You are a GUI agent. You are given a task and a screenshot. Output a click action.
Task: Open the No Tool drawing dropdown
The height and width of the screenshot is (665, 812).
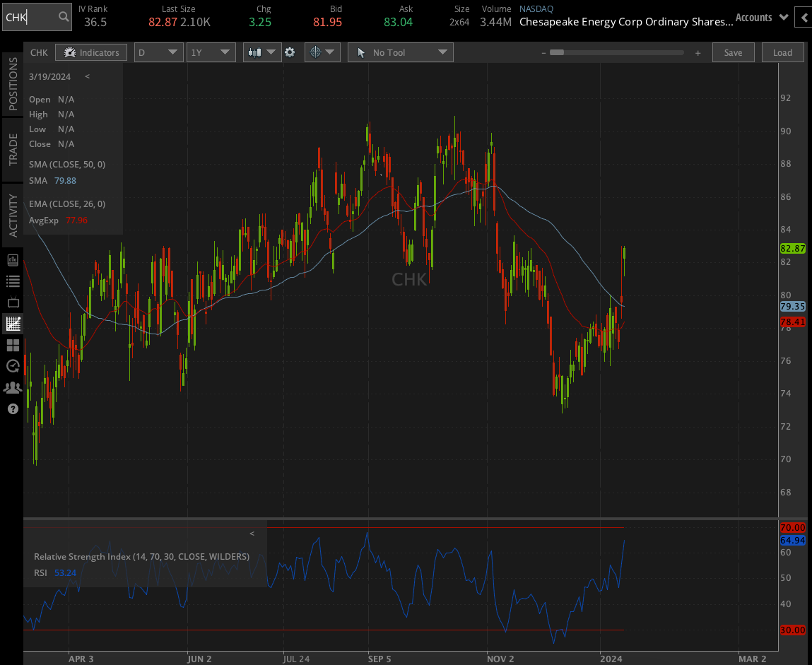[x=400, y=52]
